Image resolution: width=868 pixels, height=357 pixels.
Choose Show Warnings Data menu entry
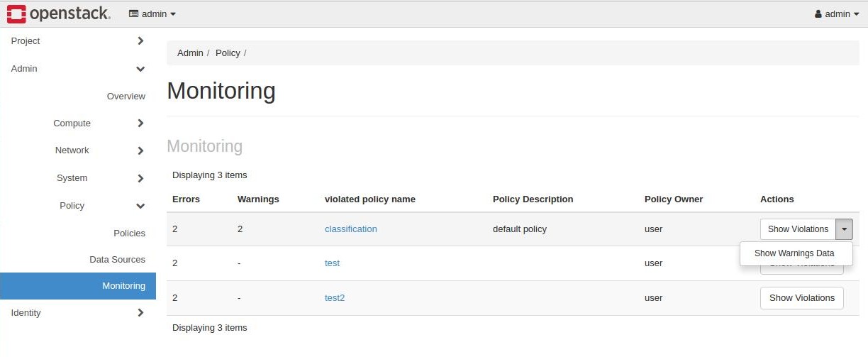point(794,253)
